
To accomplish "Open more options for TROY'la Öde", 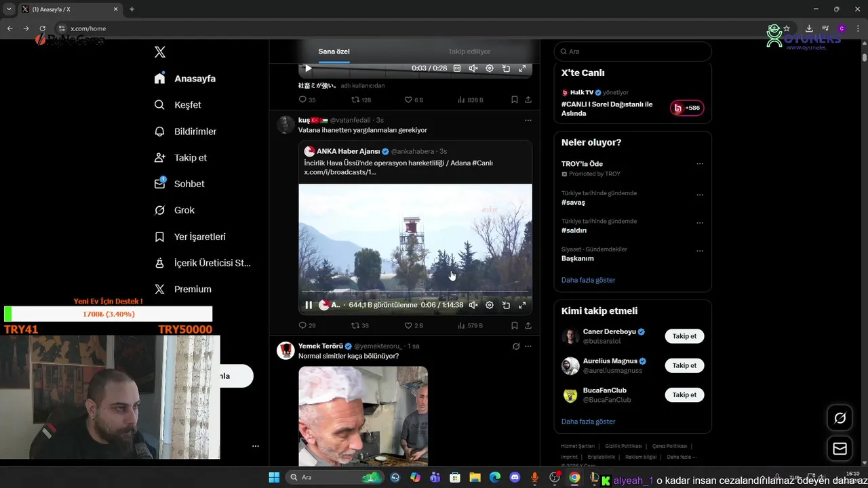I will pyautogui.click(x=700, y=164).
